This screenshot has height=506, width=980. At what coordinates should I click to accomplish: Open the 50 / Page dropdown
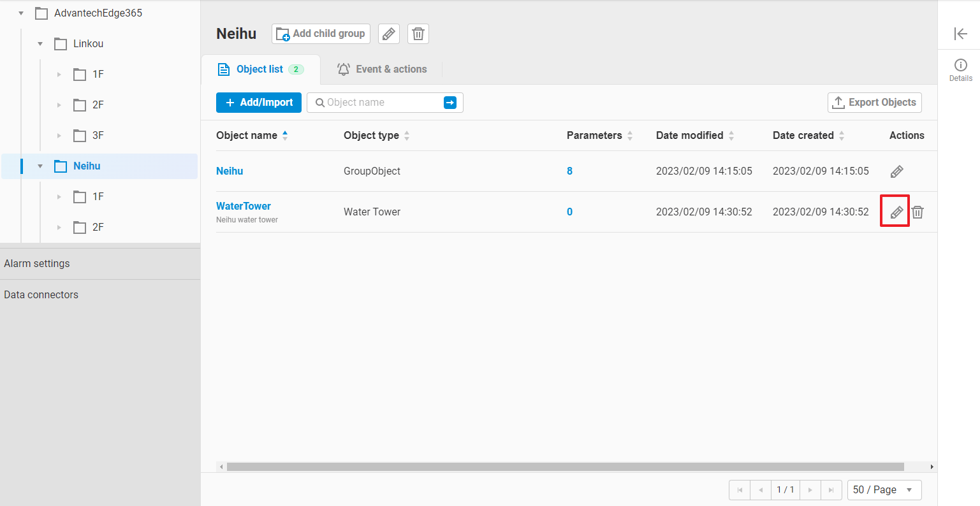pos(884,489)
